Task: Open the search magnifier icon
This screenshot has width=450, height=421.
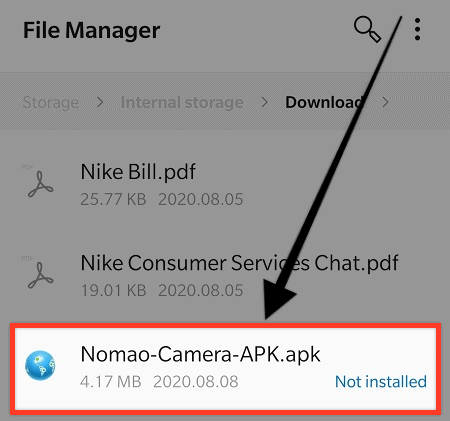Action: pos(368,30)
